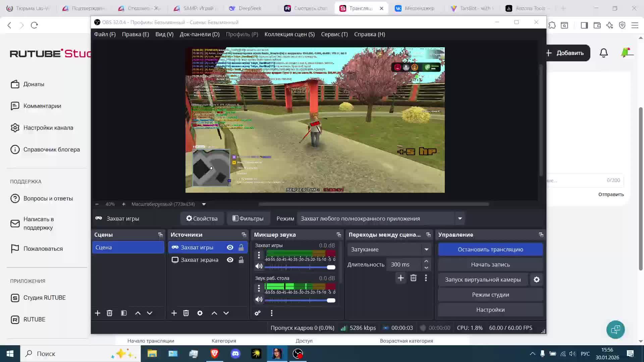Mute the Захват игры audio speaker icon
Screen dimensions: 644x362
click(259, 266)
